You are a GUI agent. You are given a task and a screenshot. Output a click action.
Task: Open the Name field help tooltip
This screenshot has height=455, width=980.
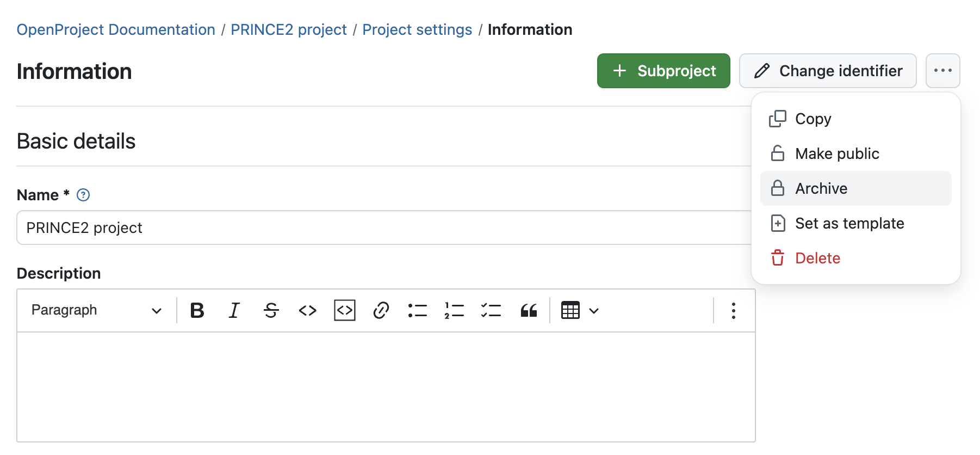[83, 194]
